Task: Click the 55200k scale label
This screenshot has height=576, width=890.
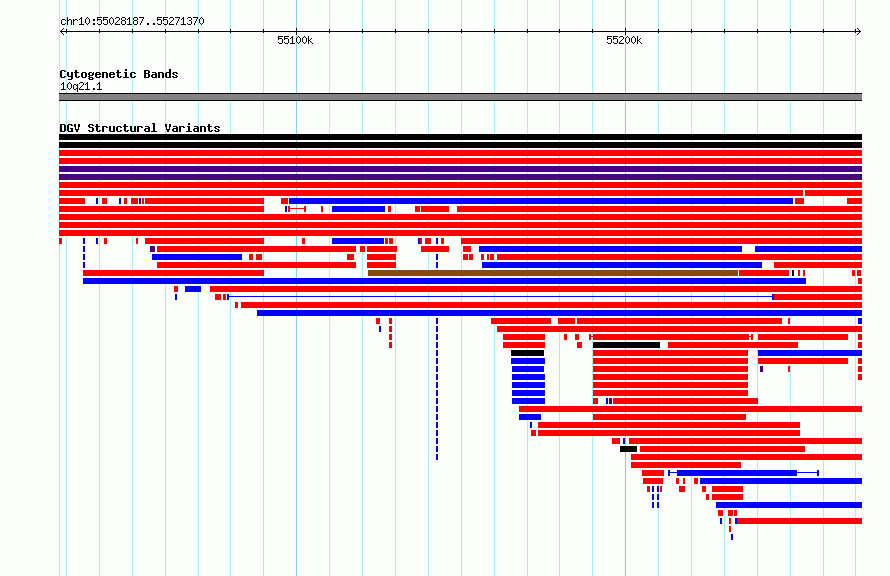Action: [x=624, y=40]
